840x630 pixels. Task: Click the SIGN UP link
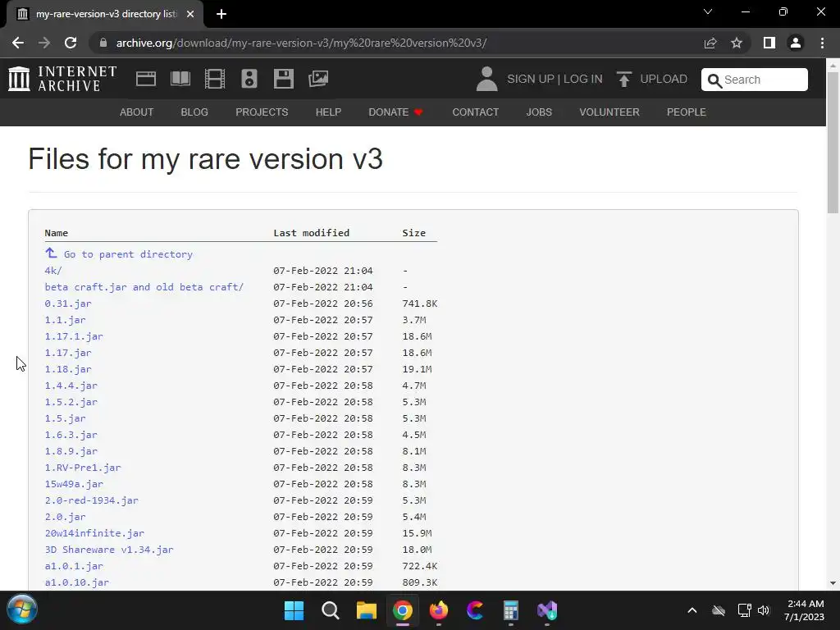[531, 79]
